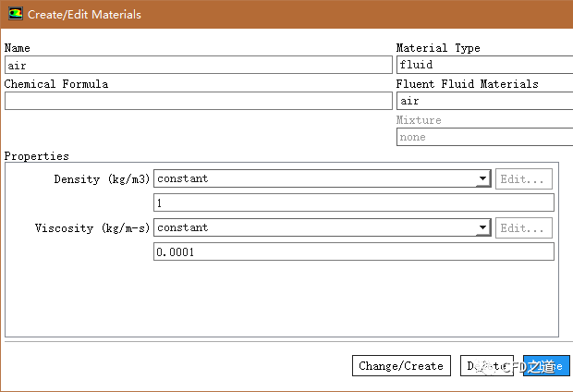The height and width of the screenshot is (392, 573).
Task: Click the Viscosity value field showing 0.0001
Action: [353, 252]
